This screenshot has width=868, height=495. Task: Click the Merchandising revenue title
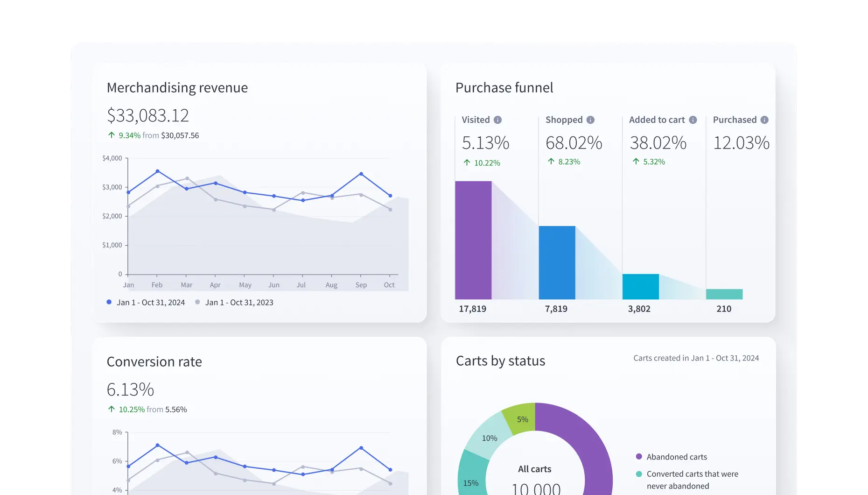[x=177, y=88]
